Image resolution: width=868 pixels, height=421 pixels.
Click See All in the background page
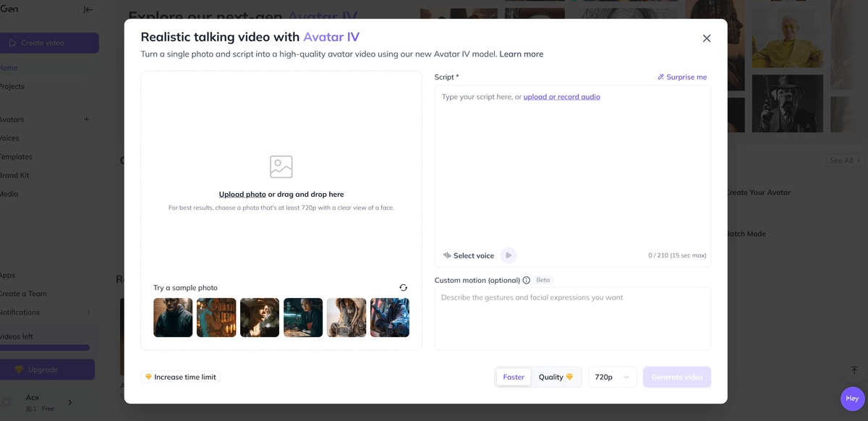[845, 161]
